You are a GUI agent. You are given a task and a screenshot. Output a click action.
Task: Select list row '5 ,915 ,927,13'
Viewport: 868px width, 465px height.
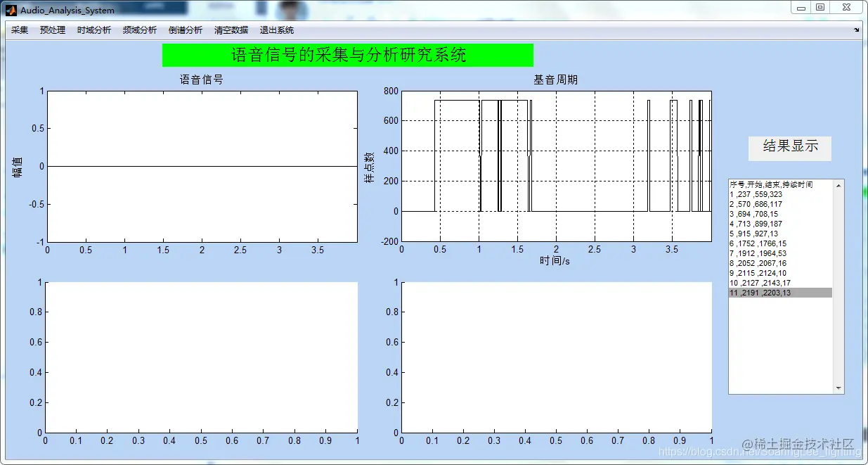(780, 234)
